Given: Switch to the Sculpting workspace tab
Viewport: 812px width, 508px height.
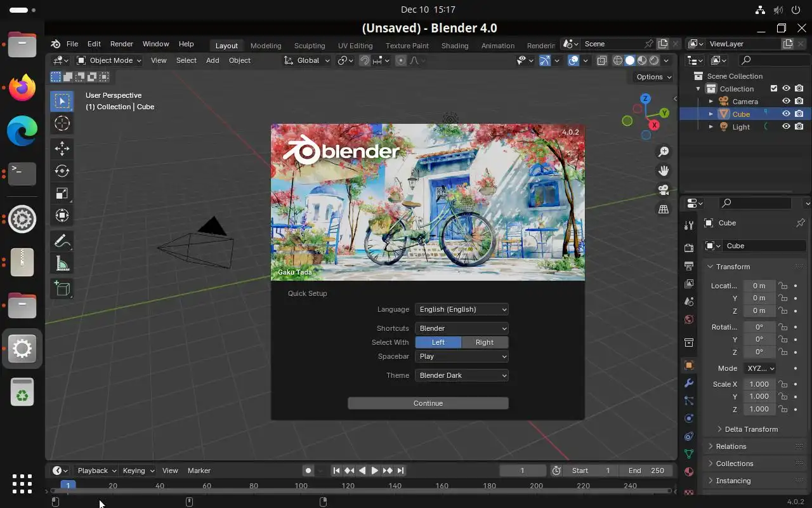Looking at the screenshot, I should tap(310, 46).
